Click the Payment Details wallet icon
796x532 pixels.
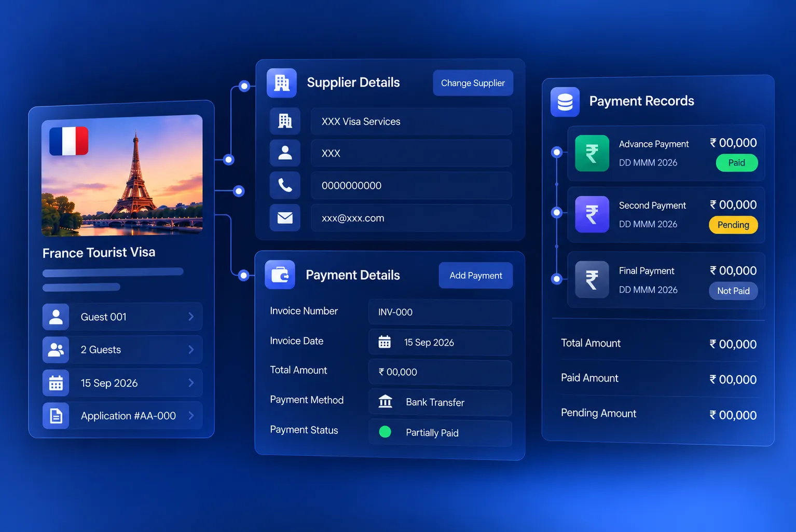[x=280, y=275]
